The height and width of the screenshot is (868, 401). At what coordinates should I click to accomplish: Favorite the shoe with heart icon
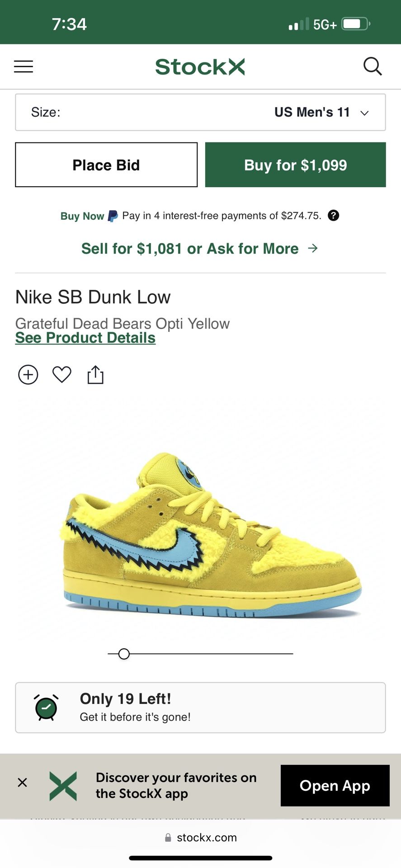62,375
